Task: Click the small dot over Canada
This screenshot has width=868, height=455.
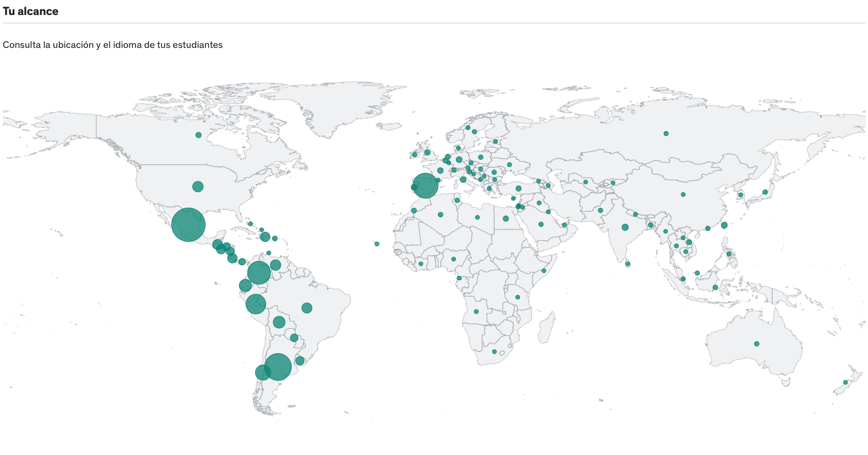Action: pos(198,135)
